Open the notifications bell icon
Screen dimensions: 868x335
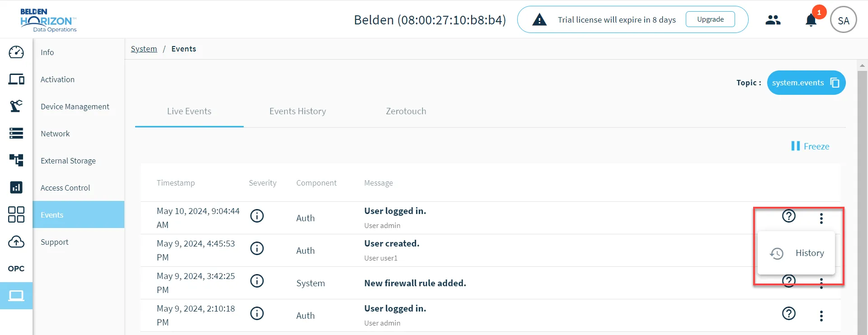tap(811, 20)
